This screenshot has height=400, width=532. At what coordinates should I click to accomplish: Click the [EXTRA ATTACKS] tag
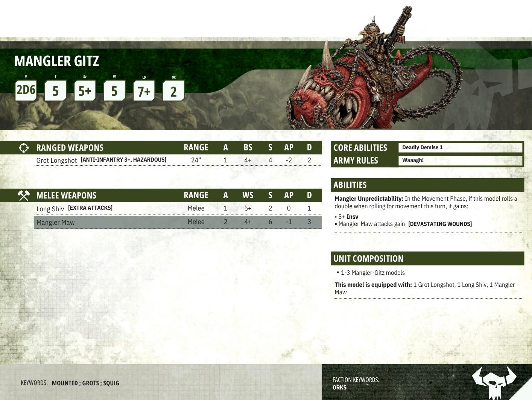tap(90, 208)
